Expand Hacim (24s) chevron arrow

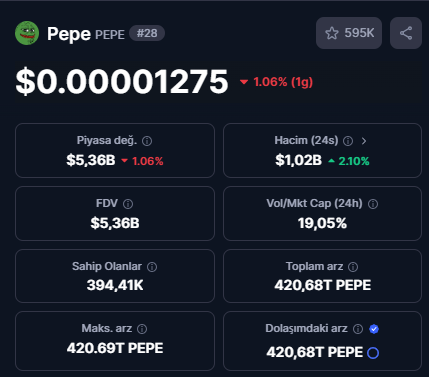pyautogui.click(x=364, y=141)
